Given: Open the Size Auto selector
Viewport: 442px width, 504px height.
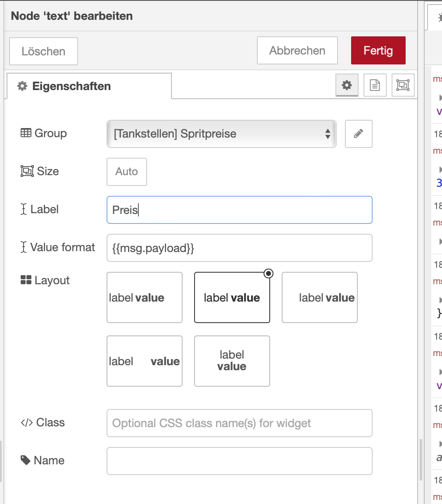Looking at the screenshot, I should [x=126, y=172].
